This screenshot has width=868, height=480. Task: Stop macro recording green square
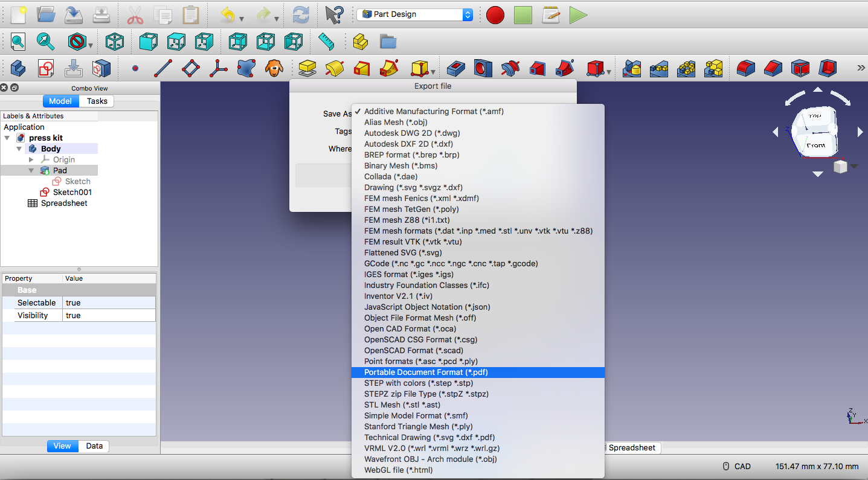[523, 15]
